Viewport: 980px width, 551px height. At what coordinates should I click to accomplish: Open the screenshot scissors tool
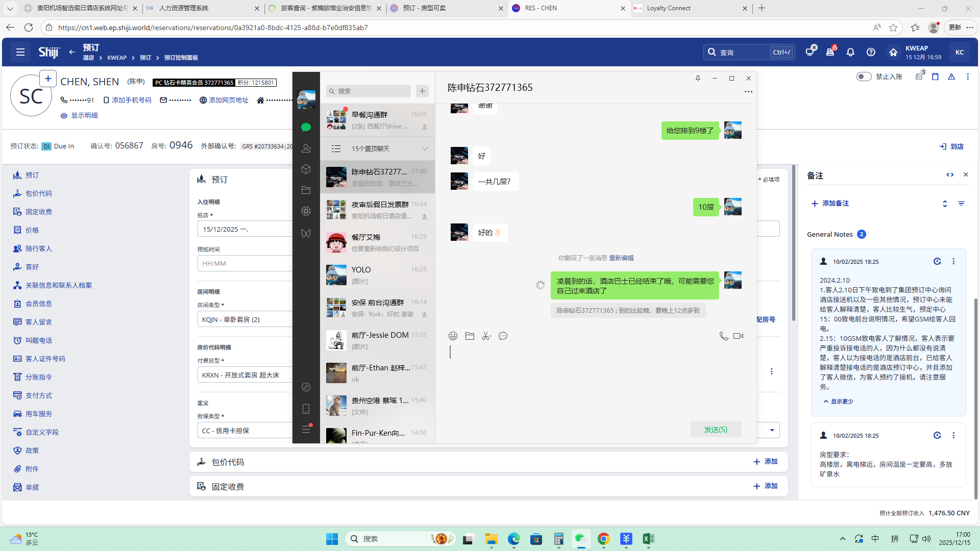[x=486, y=336]
